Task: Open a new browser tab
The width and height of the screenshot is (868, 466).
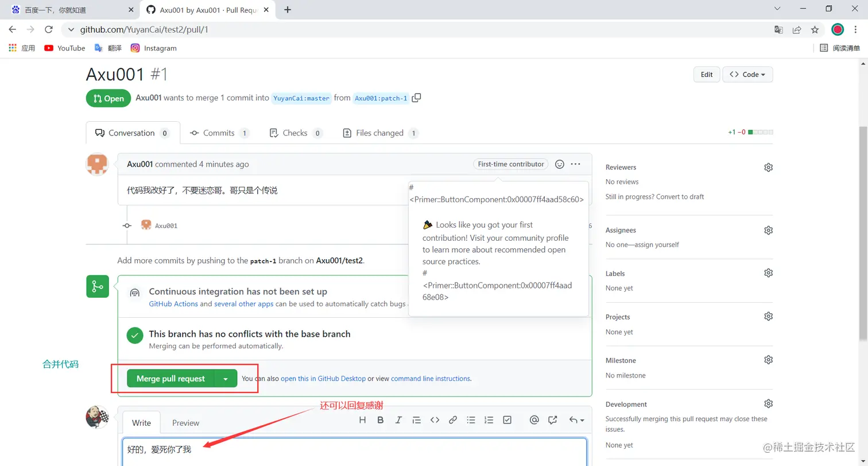Action: pos(288,10)
